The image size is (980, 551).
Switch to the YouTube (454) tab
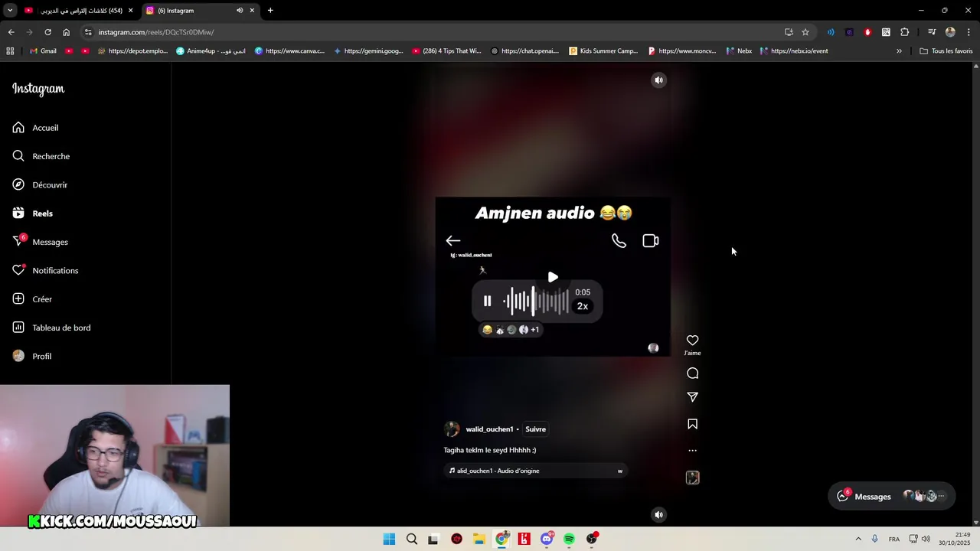79,11
